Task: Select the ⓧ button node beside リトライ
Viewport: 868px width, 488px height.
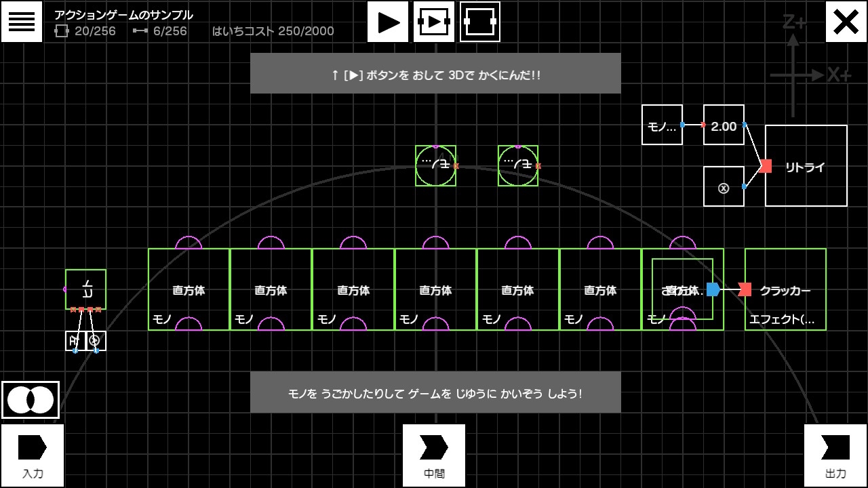Action: click(724, 186)
